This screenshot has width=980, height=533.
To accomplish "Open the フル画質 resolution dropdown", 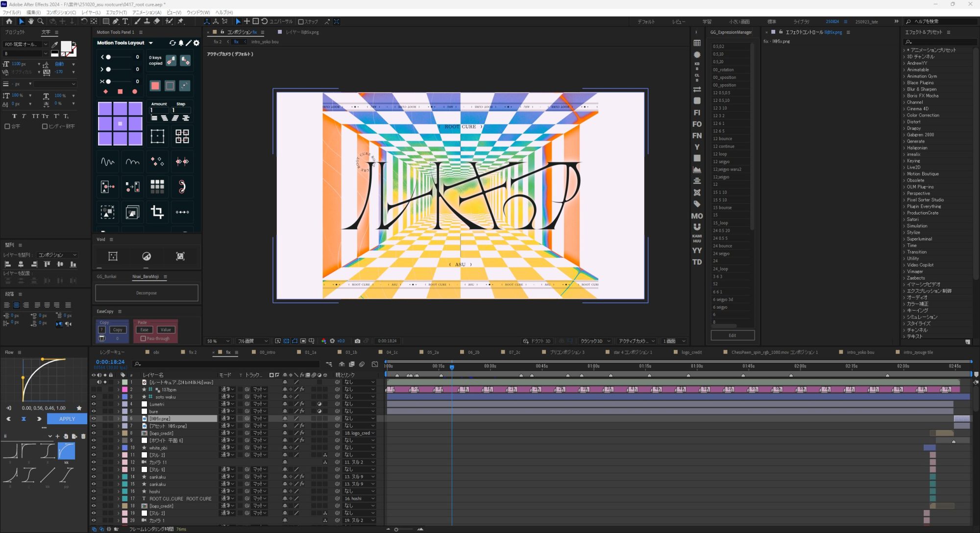I will point(252,341).
